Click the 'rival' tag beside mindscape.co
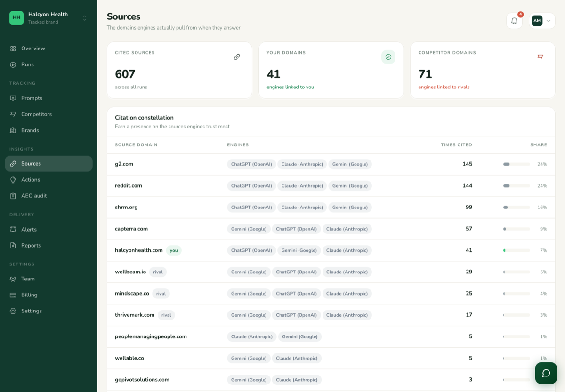Viewport: 565px width, 392px height. pos(161,294)
